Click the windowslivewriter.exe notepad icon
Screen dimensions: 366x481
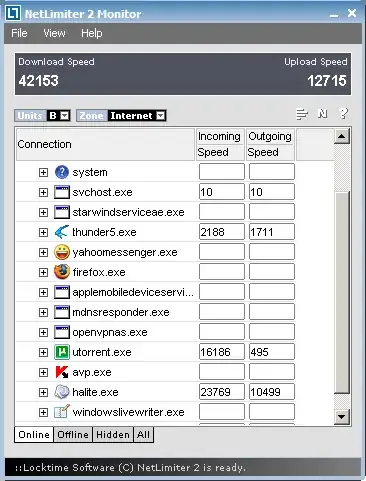62,412
